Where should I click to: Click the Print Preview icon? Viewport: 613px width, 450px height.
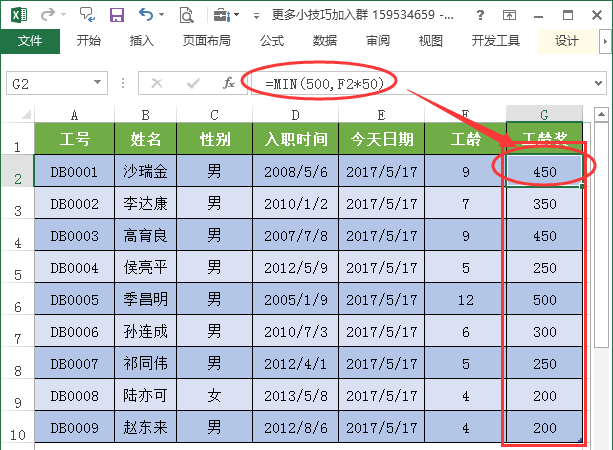(187, 15)
